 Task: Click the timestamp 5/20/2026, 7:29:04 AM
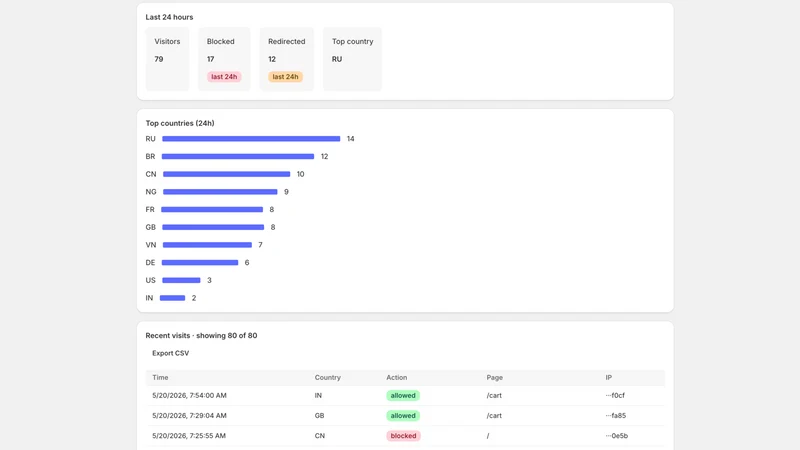pos(189,416)
